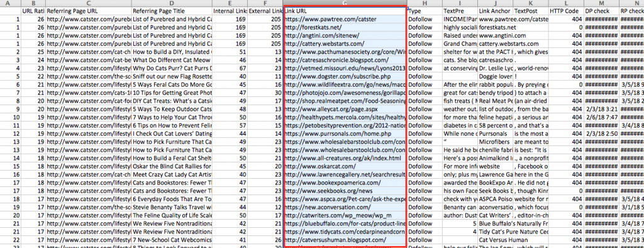Select the healthypets.mercola.com link cell
Image resolution: width=644 pixels, height=248 pixels.
(x=345, y=117)
